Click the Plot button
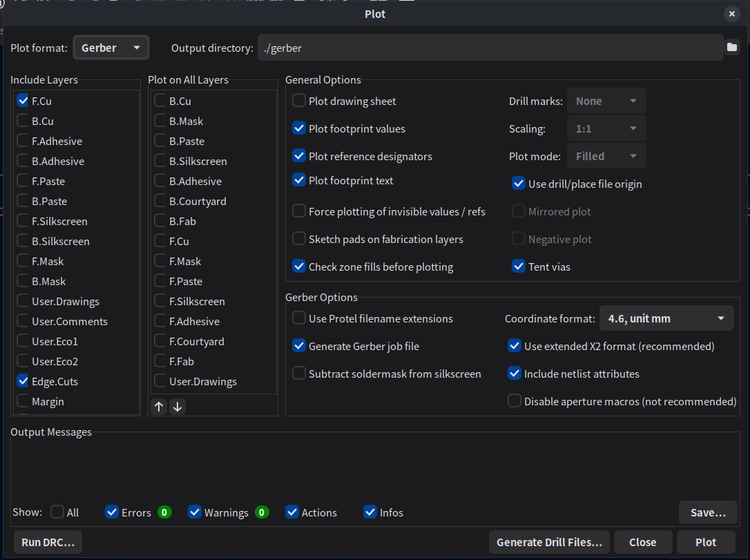 point(706,542)
